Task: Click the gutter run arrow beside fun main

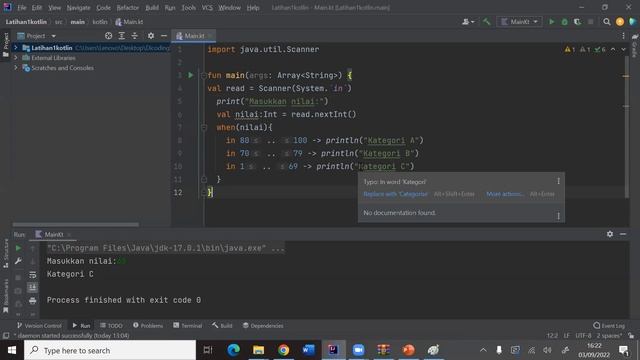Action: tap(191, 75)
